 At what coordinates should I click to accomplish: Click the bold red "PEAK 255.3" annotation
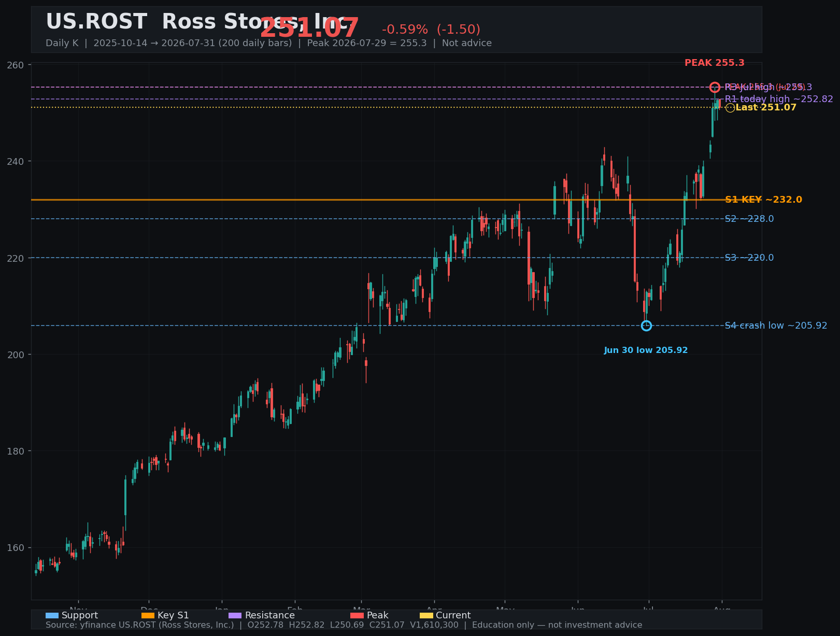click(715, 63)
